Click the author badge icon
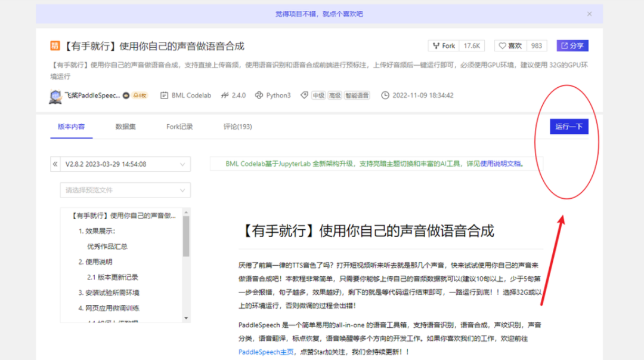644x360 pixels. (x=126, y=96)
